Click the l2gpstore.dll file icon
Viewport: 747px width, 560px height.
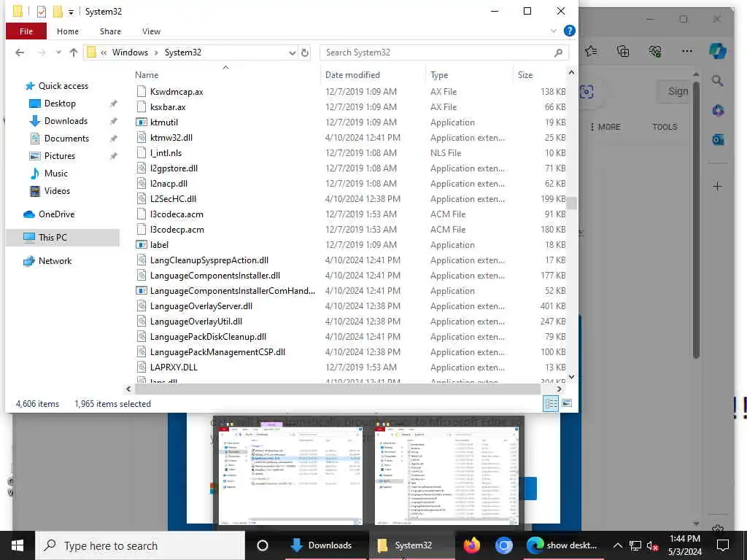tap(141, 168)
